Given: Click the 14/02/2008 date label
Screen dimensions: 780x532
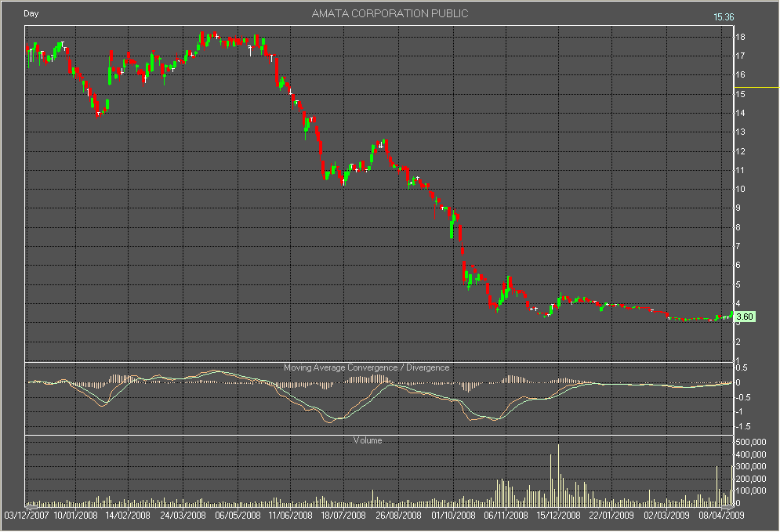Looking at the screenshot, I should (128, 515).
